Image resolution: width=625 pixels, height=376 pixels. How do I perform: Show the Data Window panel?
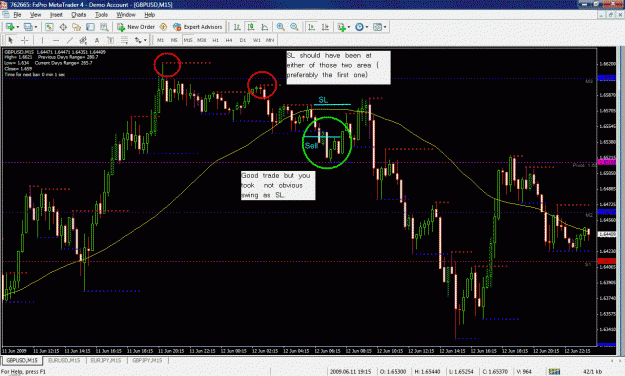pyautogui.click(x=63, y=27)
